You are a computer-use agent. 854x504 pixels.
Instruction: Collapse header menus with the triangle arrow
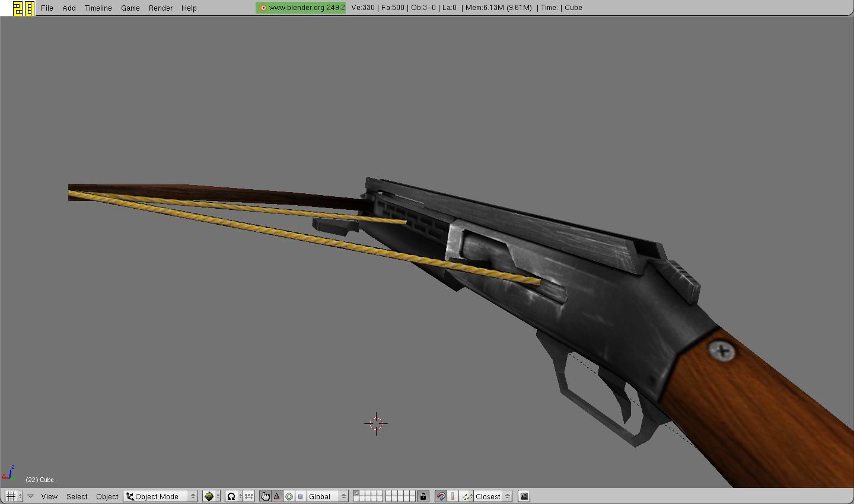30,496
